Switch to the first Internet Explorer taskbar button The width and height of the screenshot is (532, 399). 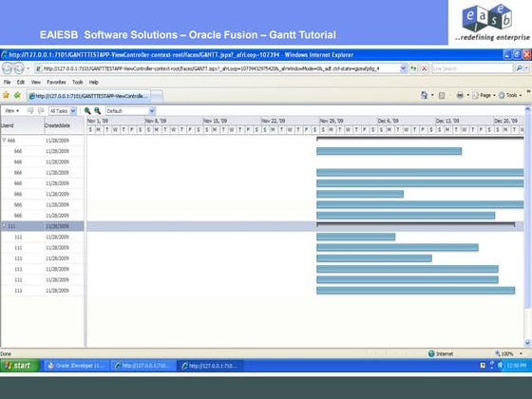[143, 366]
